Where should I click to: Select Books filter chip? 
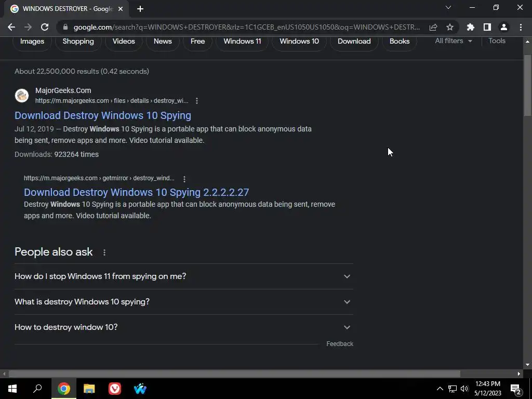[400, 42]
